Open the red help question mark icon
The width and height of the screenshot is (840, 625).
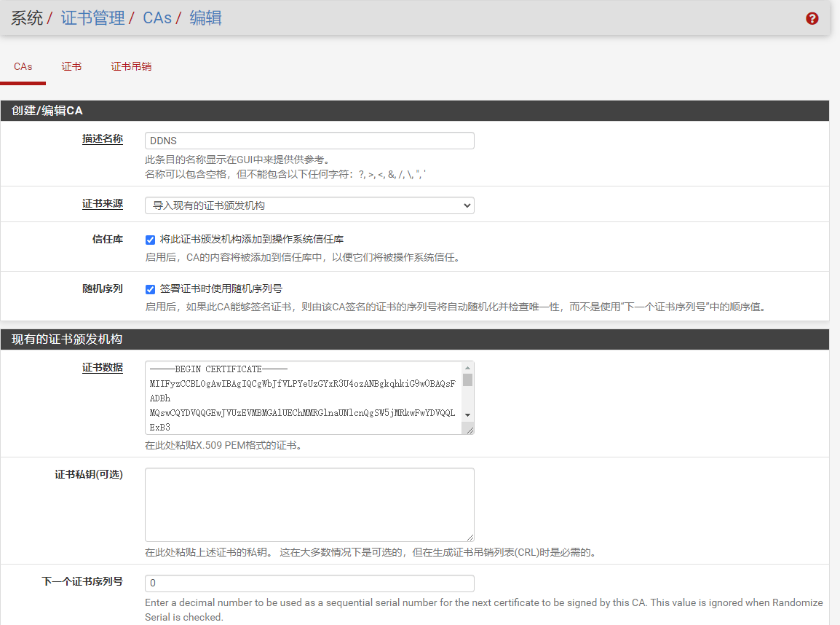(x=812, y=19)
